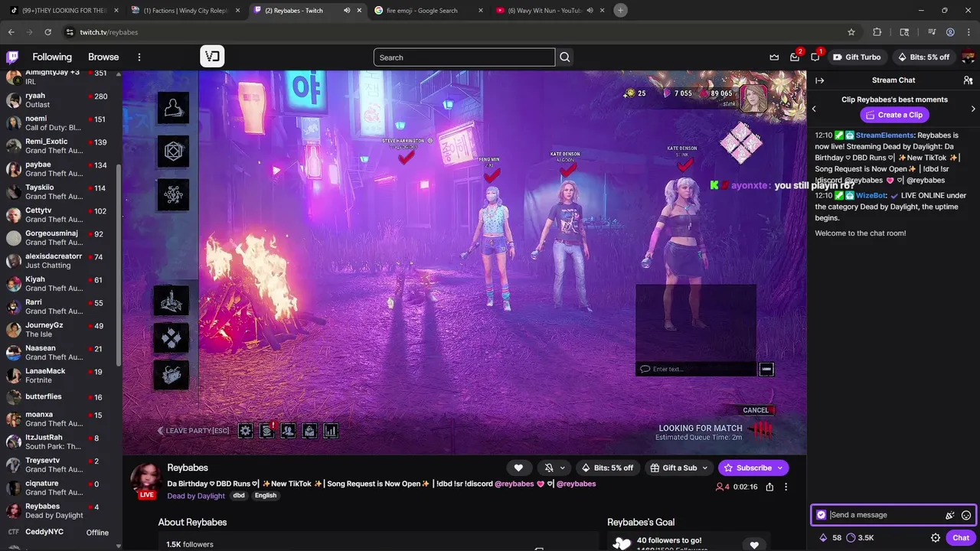The height and width of the screenshot is (551, 980).
Task: Focus the Send a message chat box
Action: coord(884,515)
